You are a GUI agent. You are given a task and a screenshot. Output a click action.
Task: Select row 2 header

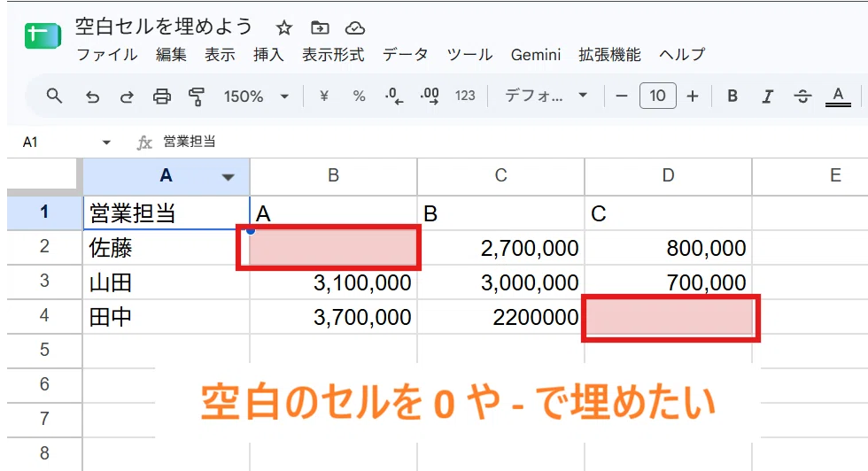pos(44,247)
